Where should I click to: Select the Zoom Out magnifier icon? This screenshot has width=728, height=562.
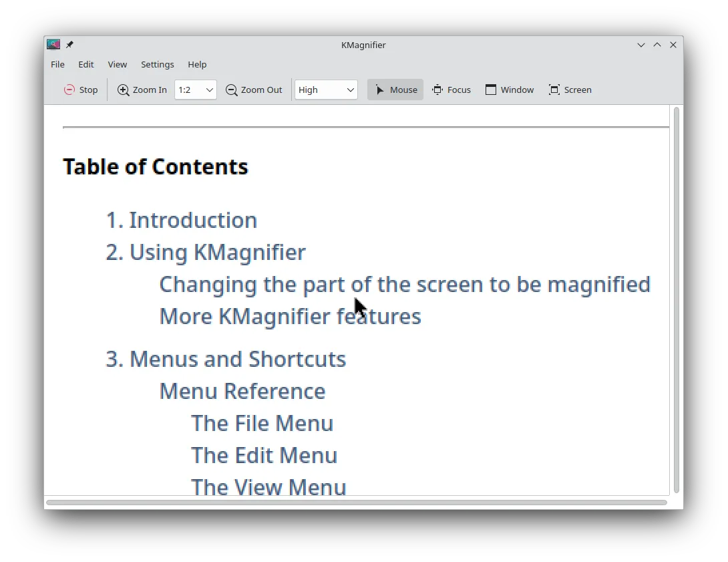click(231, 89)
